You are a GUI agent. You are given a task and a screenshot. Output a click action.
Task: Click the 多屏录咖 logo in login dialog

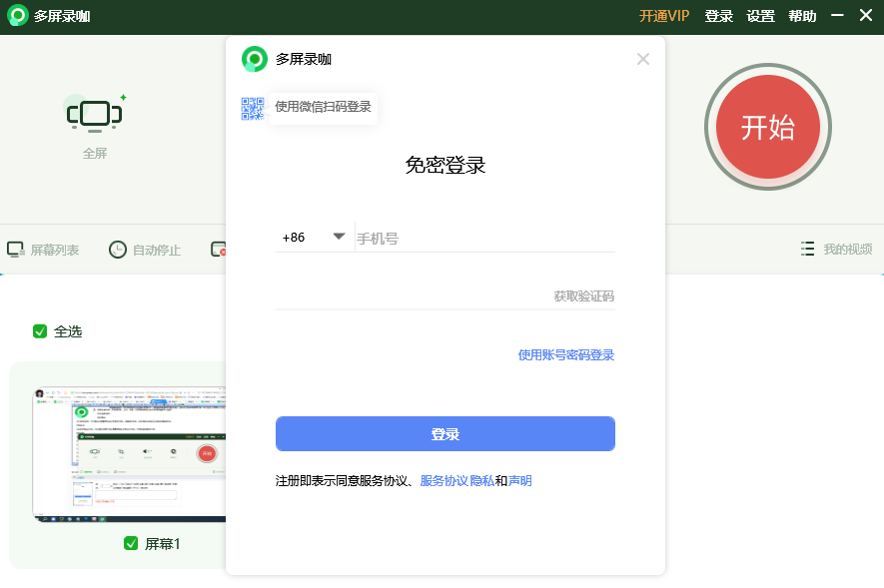pyautogui.click(x=255, y=59)
